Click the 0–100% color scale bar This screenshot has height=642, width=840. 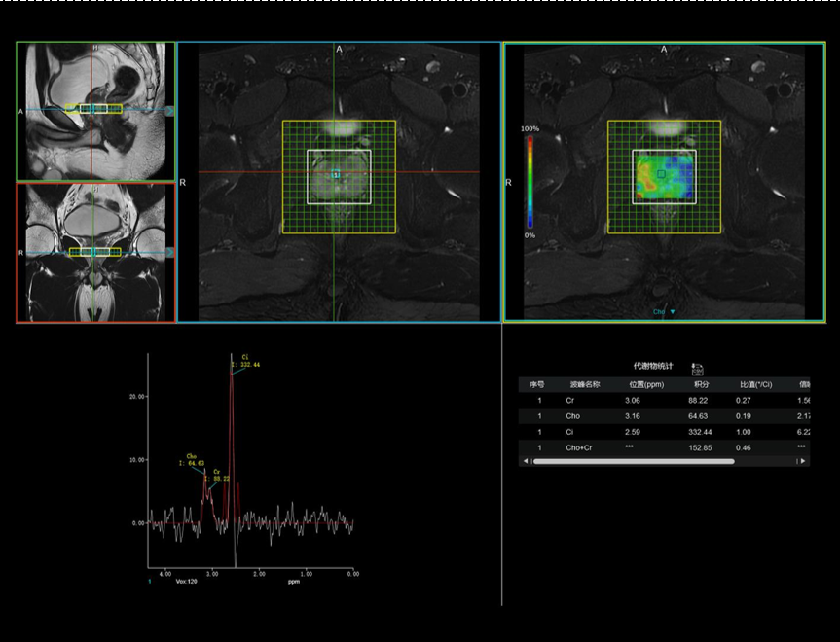[x=530, y=180]
